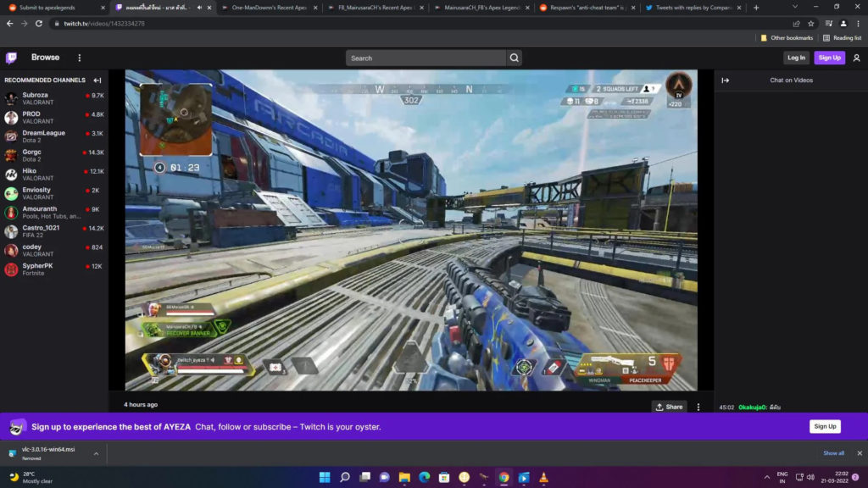Screen dimensions: 868x488
Task: Collapse the chat column with the arrow icon
Action: click(726, 80)
